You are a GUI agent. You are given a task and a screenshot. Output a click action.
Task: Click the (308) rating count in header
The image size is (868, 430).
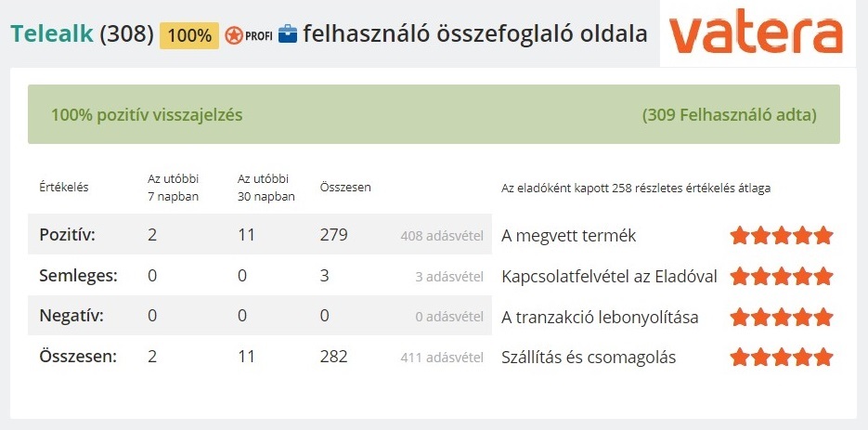coord(127,34)
